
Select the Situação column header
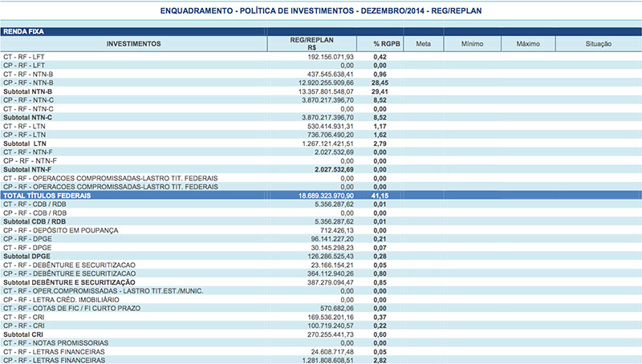point(599,43)
